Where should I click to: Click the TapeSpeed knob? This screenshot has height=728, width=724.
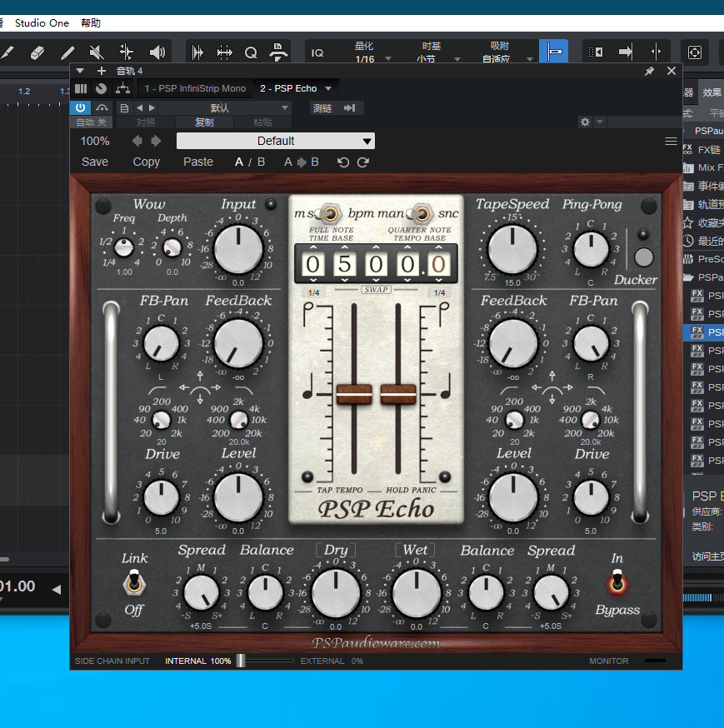click(x=512, y=250)
